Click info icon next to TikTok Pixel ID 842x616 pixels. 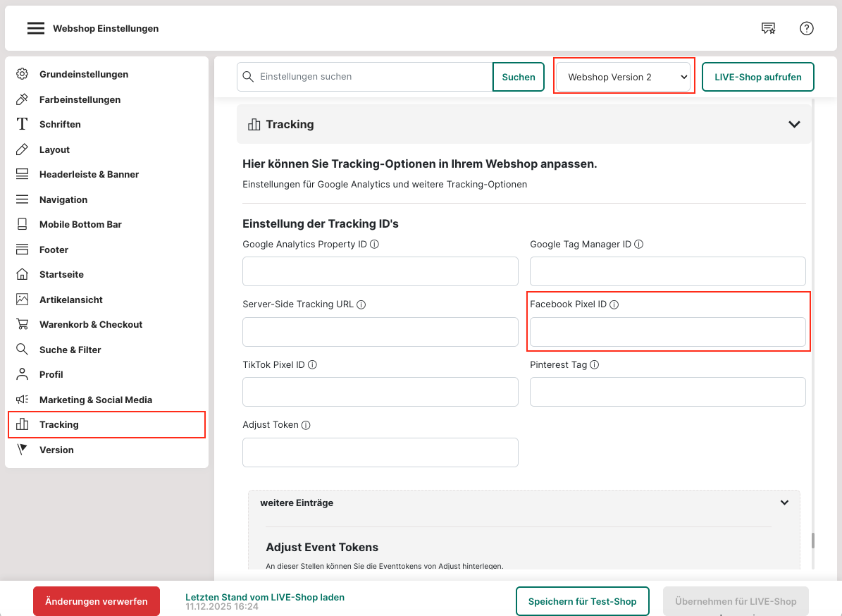pos(312,365)
